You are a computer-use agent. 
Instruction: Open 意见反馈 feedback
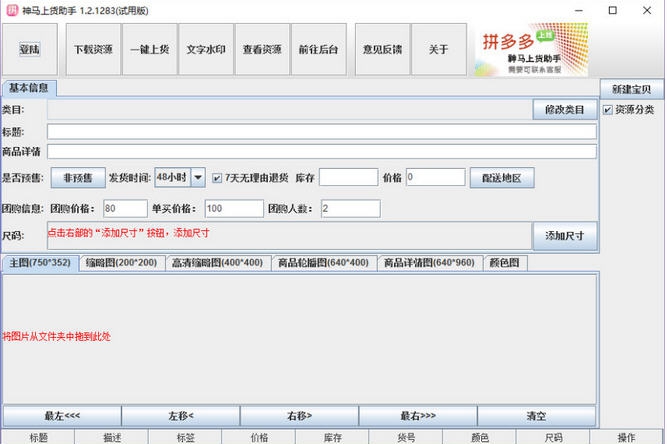[x=382, y=49]
